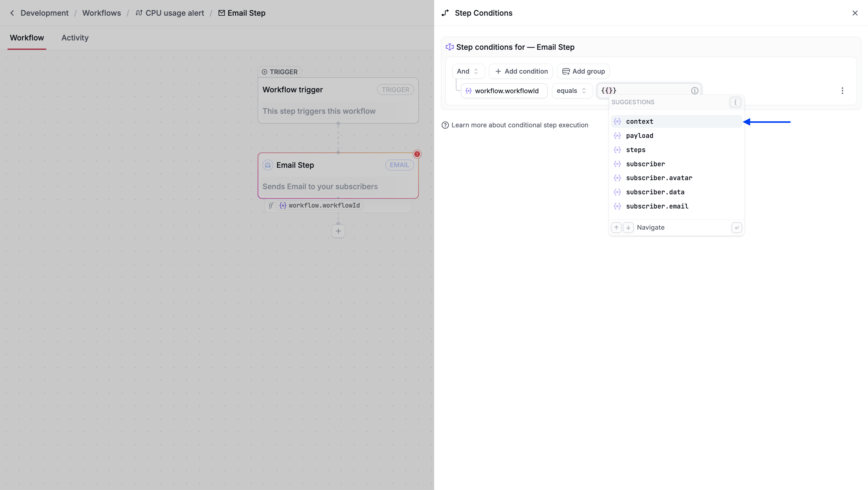Switch to the Activity tab
Screen dimensions: 868x490
coord(74,38)
